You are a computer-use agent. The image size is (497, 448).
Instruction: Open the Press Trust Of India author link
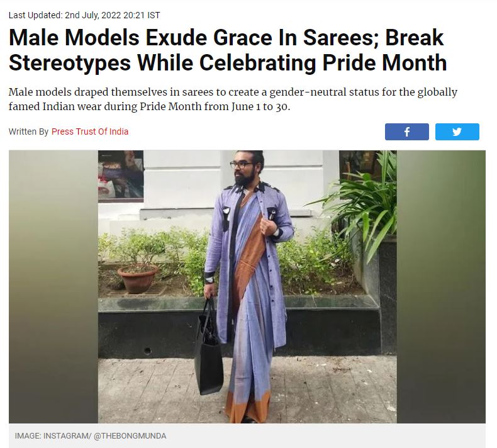[x=90, y=132]
